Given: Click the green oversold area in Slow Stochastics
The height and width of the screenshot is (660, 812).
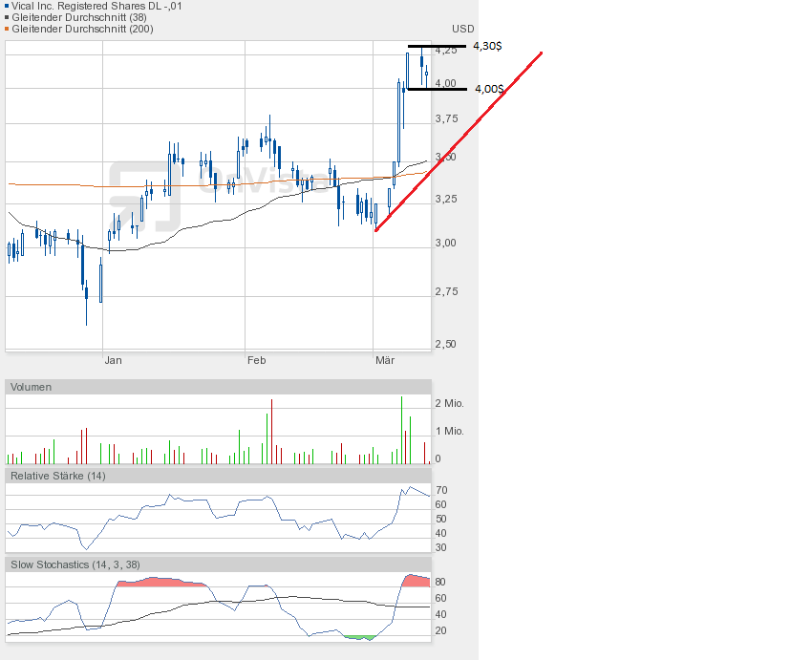Looking at the screenshot, I should [359, 637].
